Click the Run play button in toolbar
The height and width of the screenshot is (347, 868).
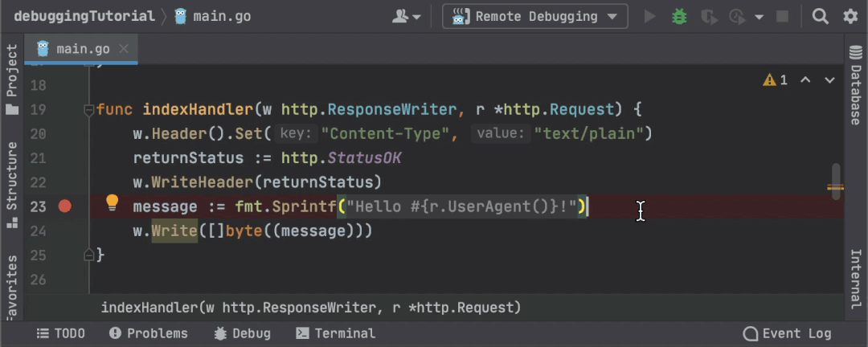(650, 16)
